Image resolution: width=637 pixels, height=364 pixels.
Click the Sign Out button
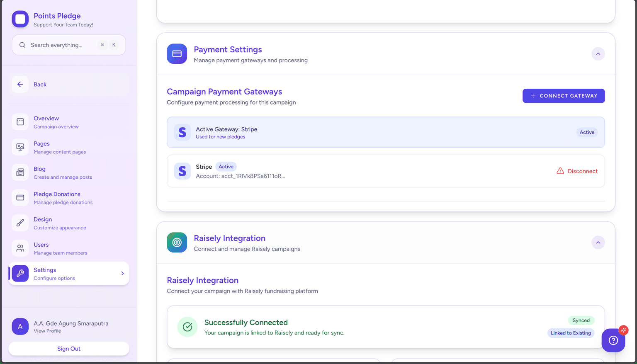coord(69,349)
